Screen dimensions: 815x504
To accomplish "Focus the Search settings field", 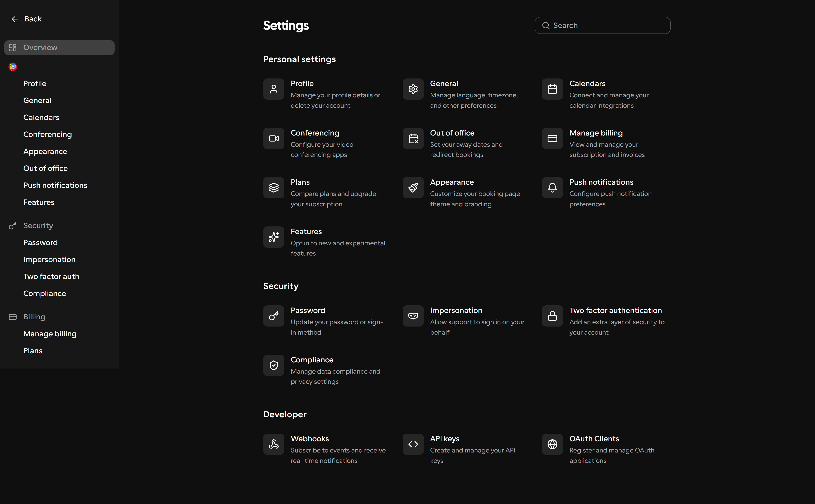I will 603,25.
